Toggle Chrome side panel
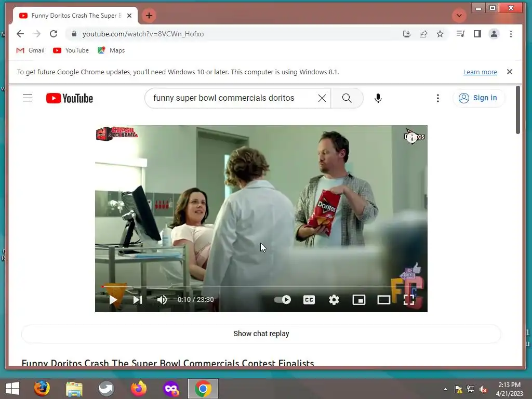The width and height of the screenshot is (532, 399). coord(477,34)
